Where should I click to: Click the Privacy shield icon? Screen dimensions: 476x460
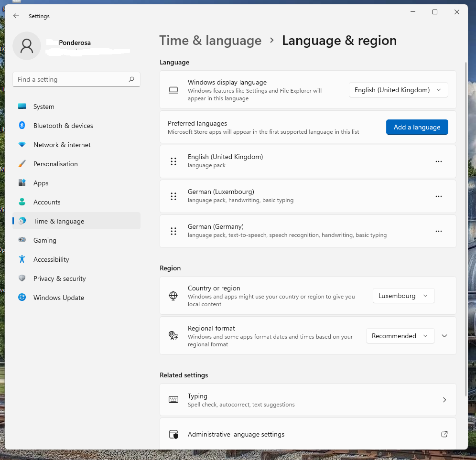coord(22,278)
